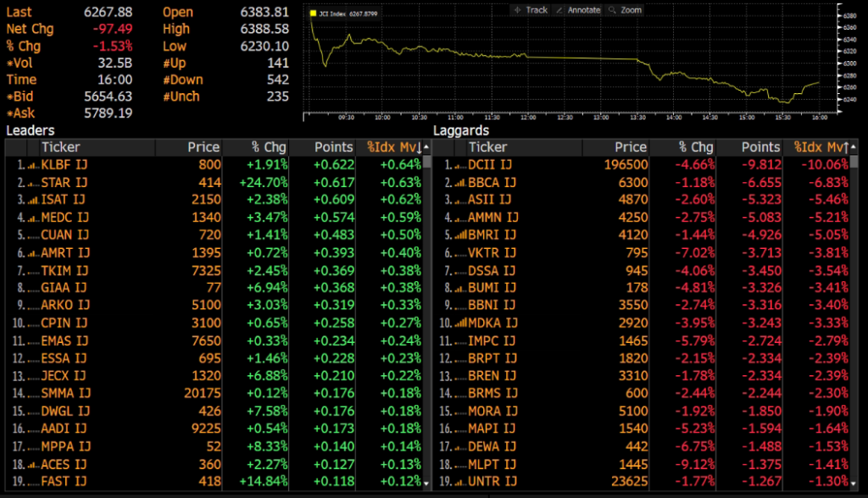Click the mini chart icon beside BRPT IJ
Viewport: 868px width, 498px height.
click(460, 359)
